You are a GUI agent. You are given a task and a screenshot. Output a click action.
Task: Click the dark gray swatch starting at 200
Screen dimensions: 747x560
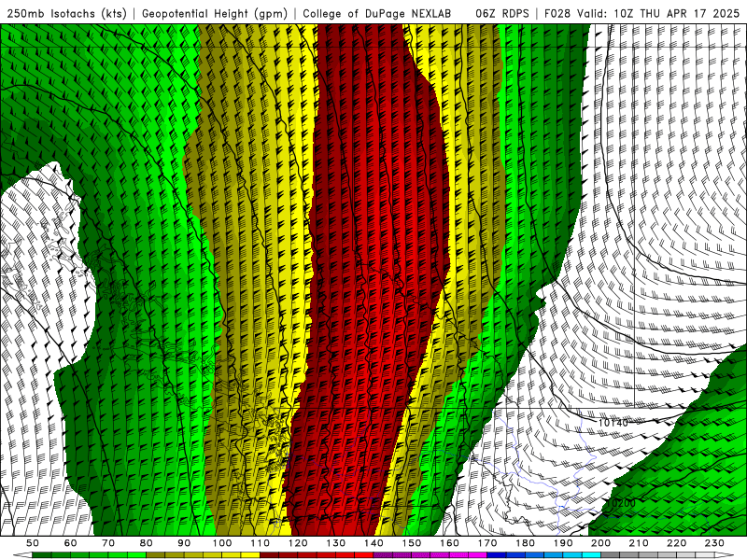611,555
